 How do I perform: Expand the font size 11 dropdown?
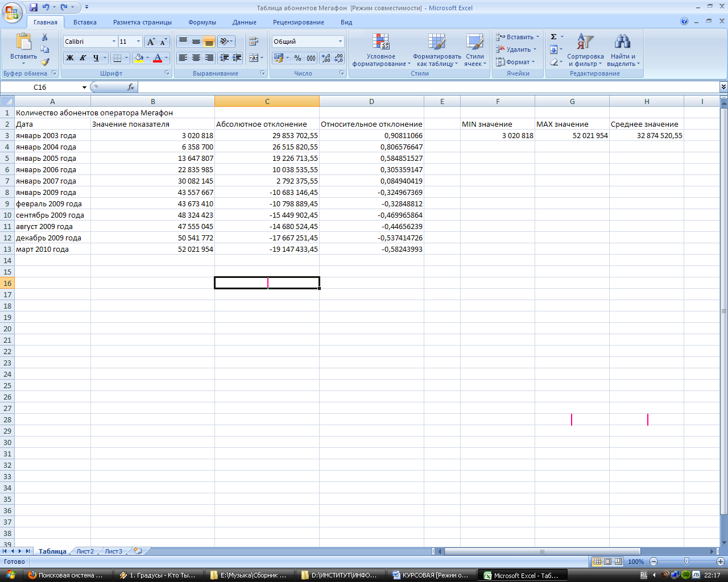pyautogui.click(x=138, y=41)
